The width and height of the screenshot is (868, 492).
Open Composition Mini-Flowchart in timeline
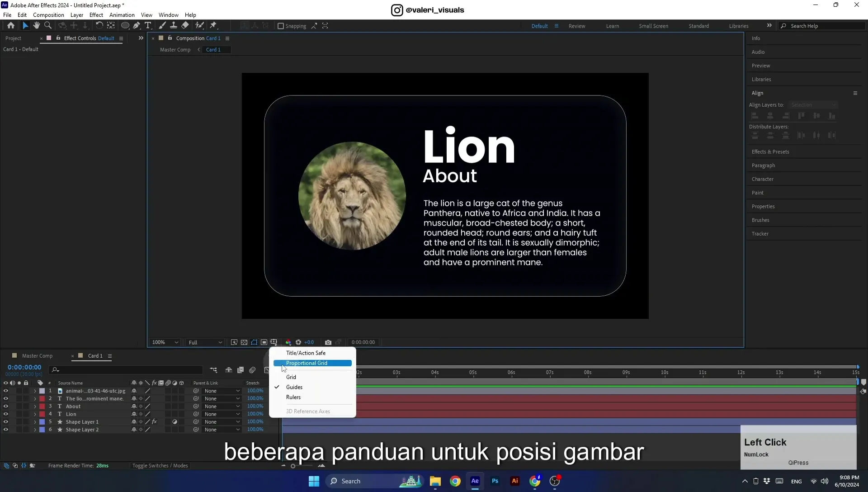pyautogui.click(x=213, y=370)
